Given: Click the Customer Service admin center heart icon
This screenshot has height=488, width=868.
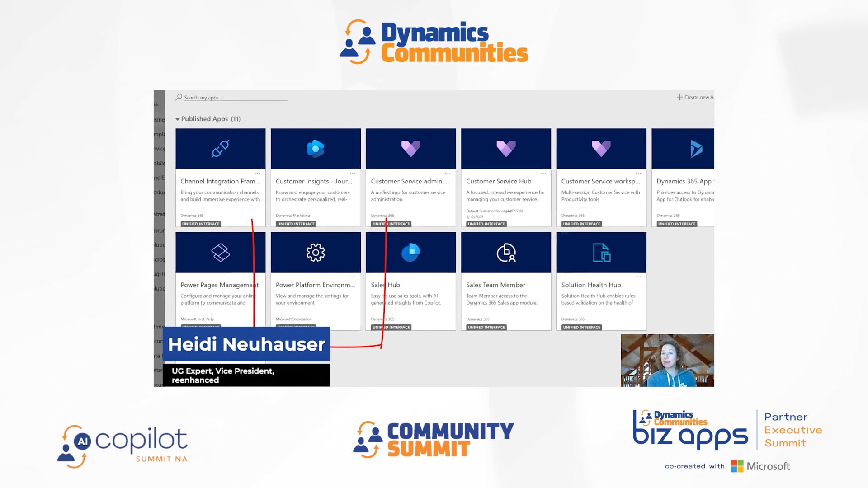Looking at the screenshot, I should 410,148.
